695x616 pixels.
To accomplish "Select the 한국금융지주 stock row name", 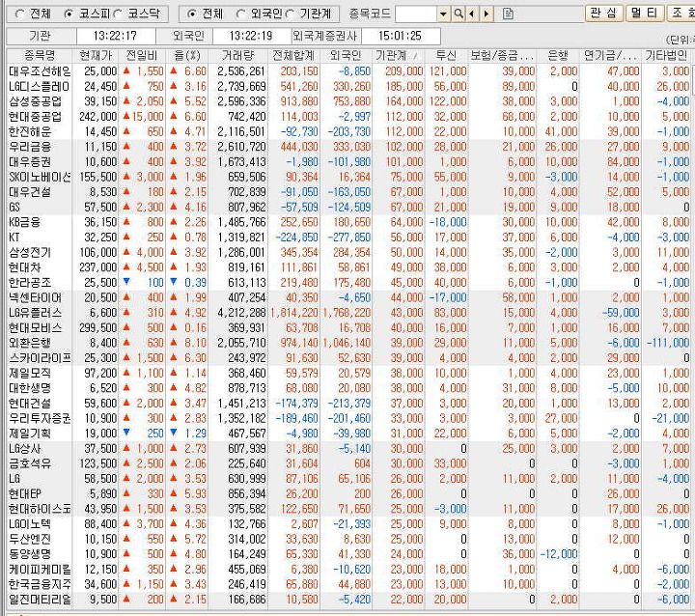I will pos(40,584).
